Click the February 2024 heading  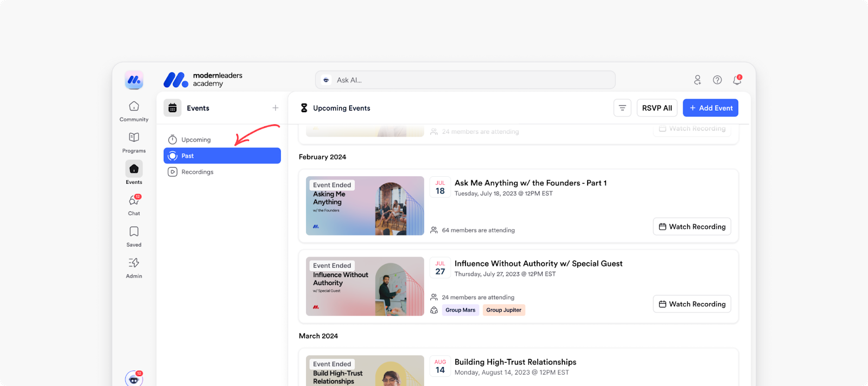(x=323, y=157)
